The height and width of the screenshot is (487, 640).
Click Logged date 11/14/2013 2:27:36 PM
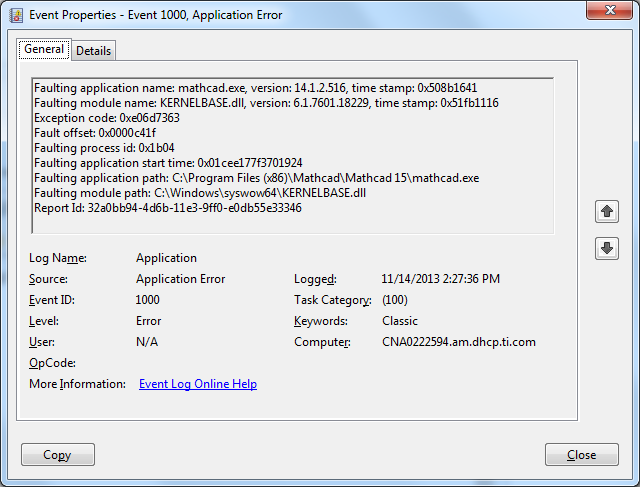click(440, 279)
